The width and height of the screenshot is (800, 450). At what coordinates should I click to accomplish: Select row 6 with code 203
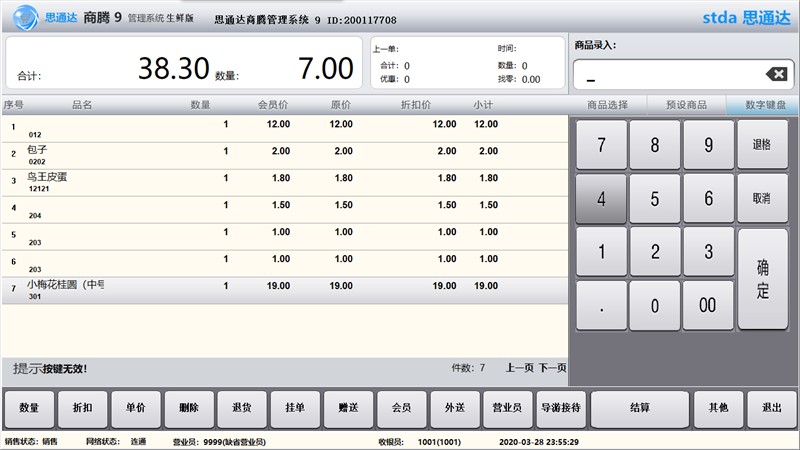pyautogui.click(x=285, y=264)
